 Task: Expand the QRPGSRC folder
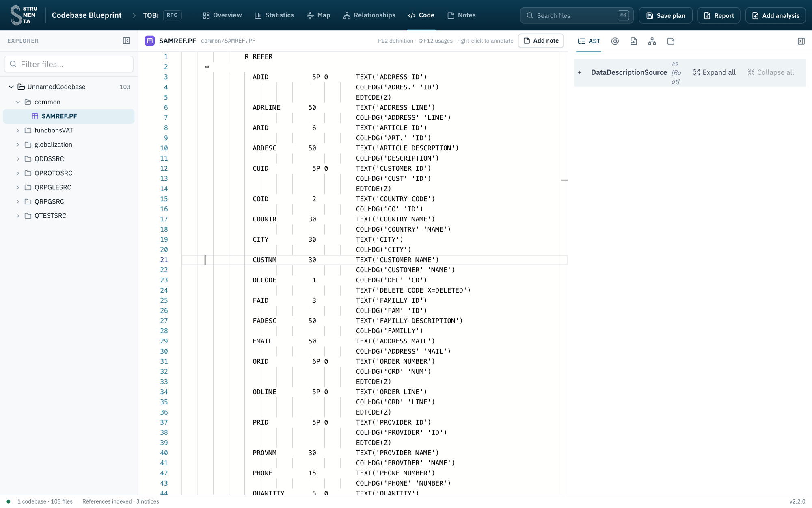[x=18, y=202]
